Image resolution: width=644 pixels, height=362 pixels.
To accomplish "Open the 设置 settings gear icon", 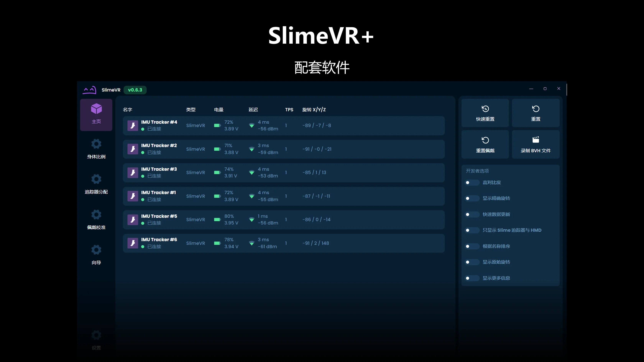I will coord(96,335).
